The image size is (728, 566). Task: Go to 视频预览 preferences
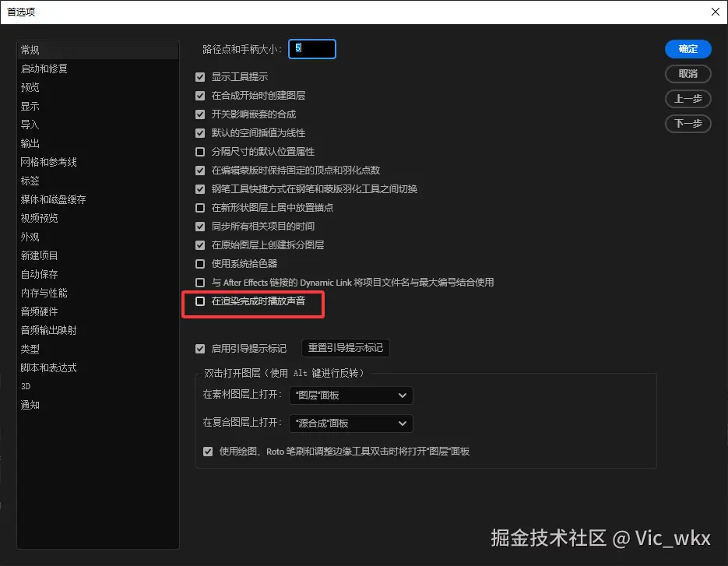pyautogui.click(x=98, y=218)
